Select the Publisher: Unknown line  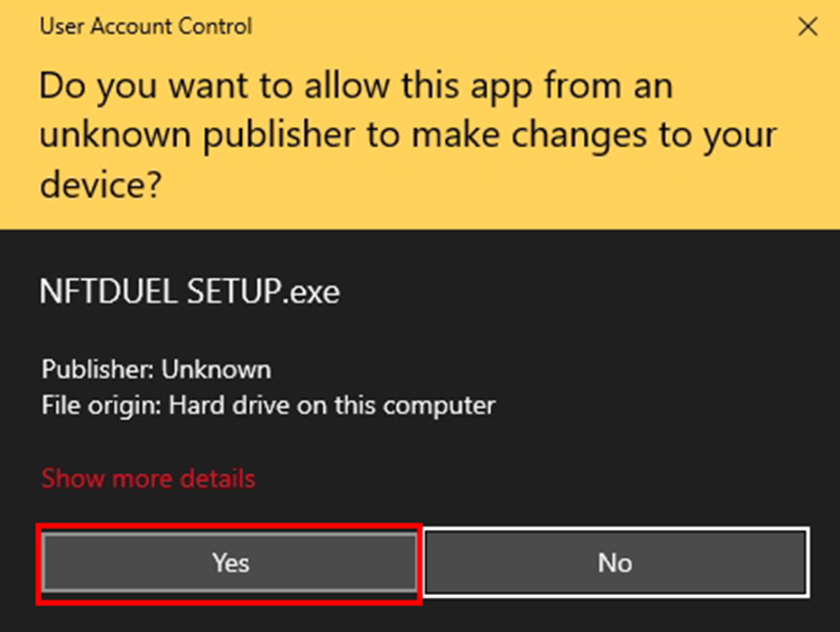pos(155,369)
